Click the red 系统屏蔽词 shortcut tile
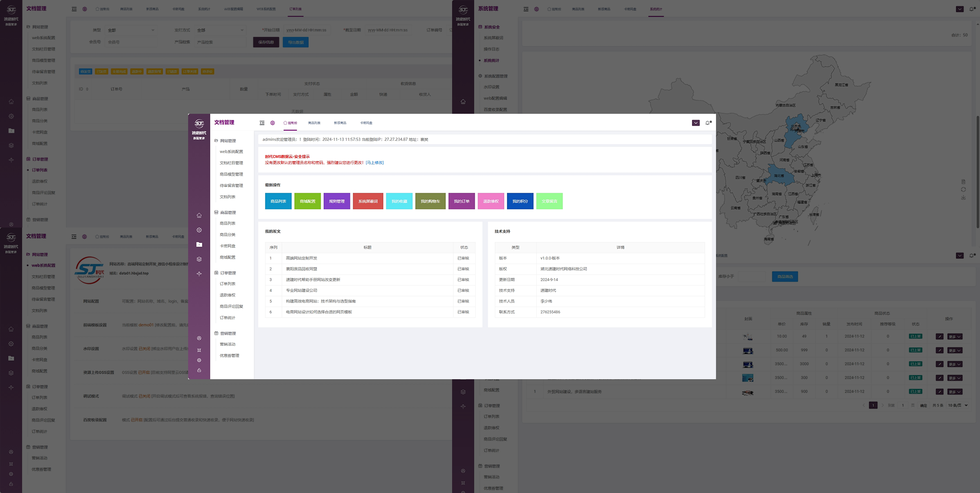980x493 pixels. coord(367,201)
